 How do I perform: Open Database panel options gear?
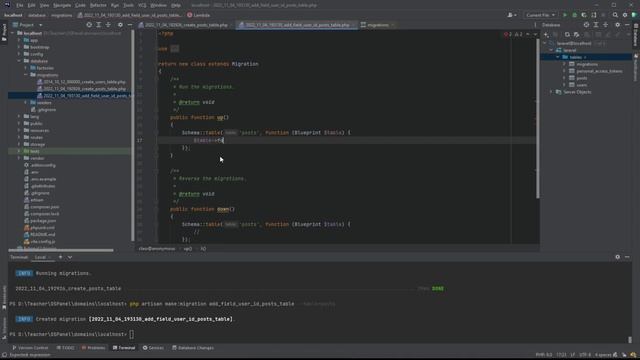618,25
